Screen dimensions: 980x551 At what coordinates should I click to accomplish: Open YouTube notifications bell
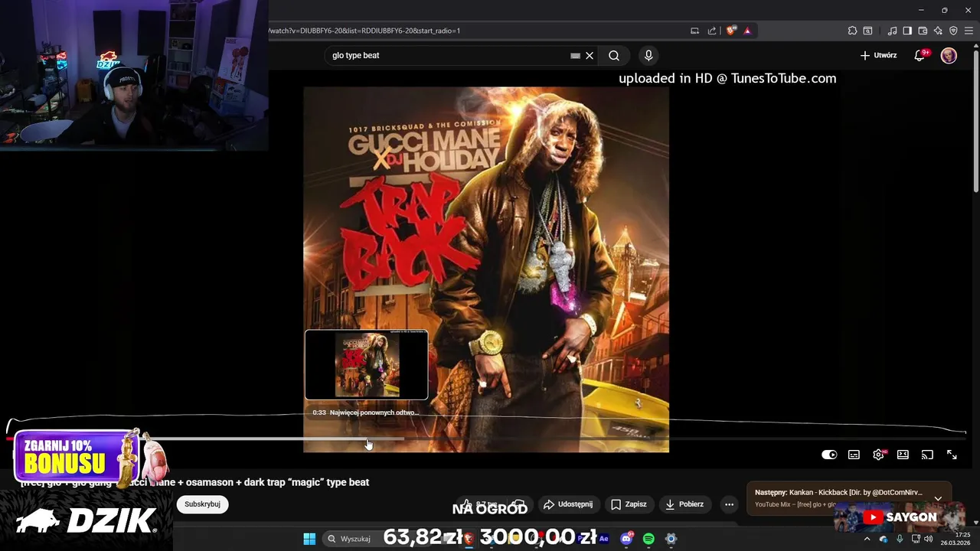tap(920, 55)
